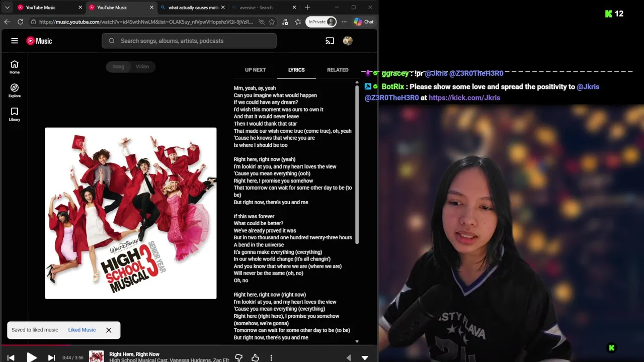This screenshot has height=362, width=644.
Task: Click the lyrics panel scrollbar
Action: 357,164
